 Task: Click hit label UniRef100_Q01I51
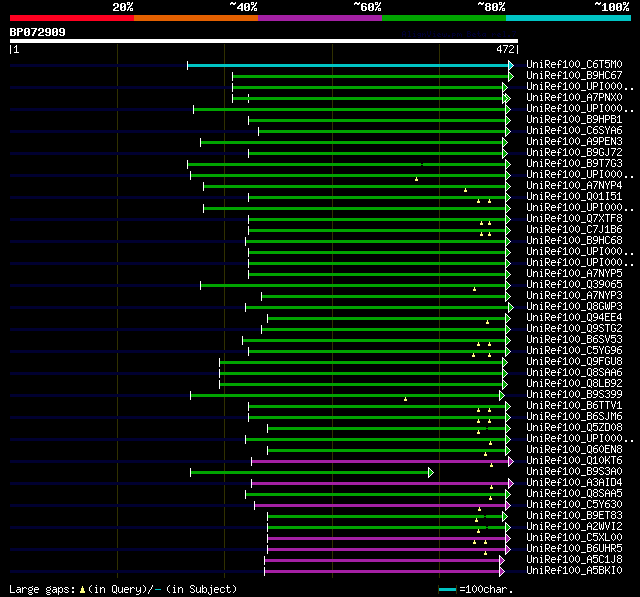coord(574,197)
